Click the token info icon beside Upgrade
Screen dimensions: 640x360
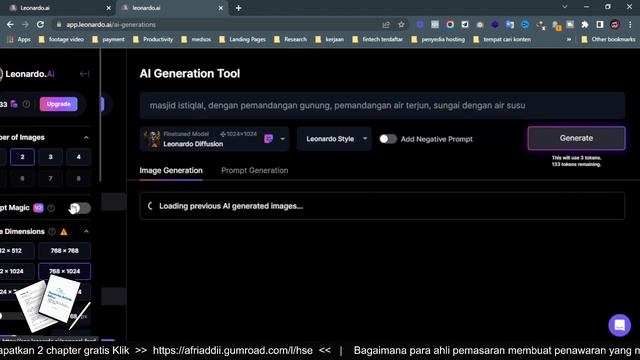(27, 104)
